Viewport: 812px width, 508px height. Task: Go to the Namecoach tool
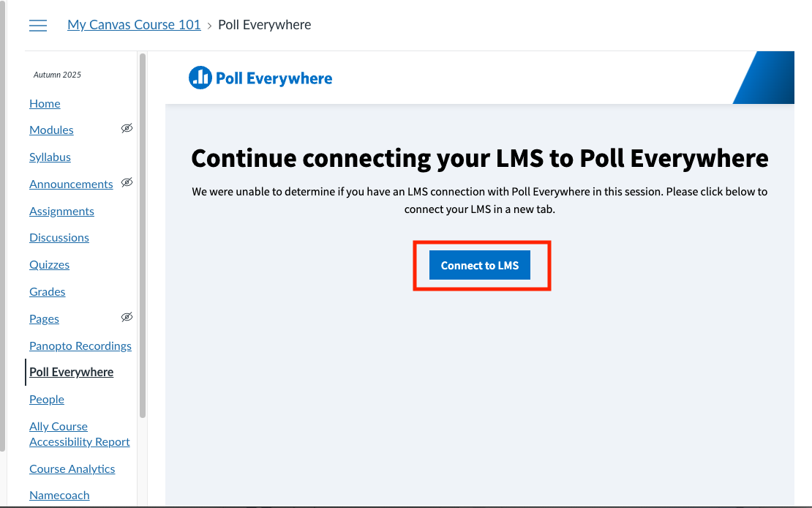click(59, 495)
